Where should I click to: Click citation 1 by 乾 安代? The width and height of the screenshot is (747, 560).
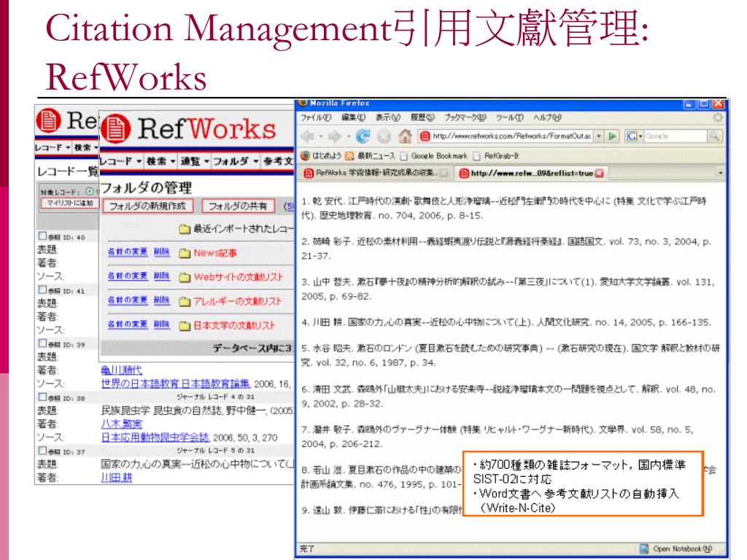tap(504, 208)
